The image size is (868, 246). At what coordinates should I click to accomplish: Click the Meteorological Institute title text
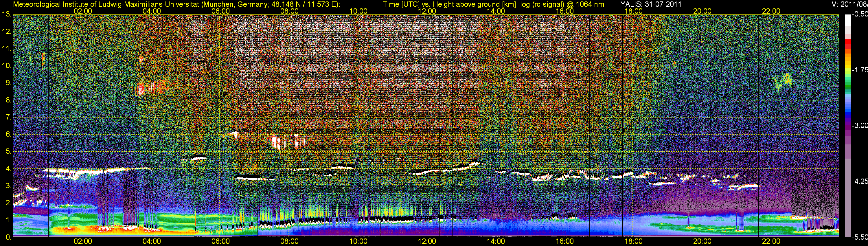[176, 4]
